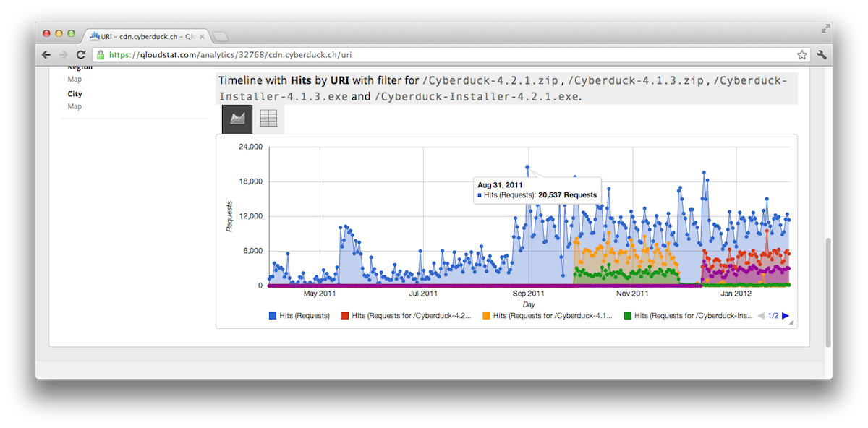Click the 18,000 y-axis value
Screen dimensions: 868x428
[251, 181]
